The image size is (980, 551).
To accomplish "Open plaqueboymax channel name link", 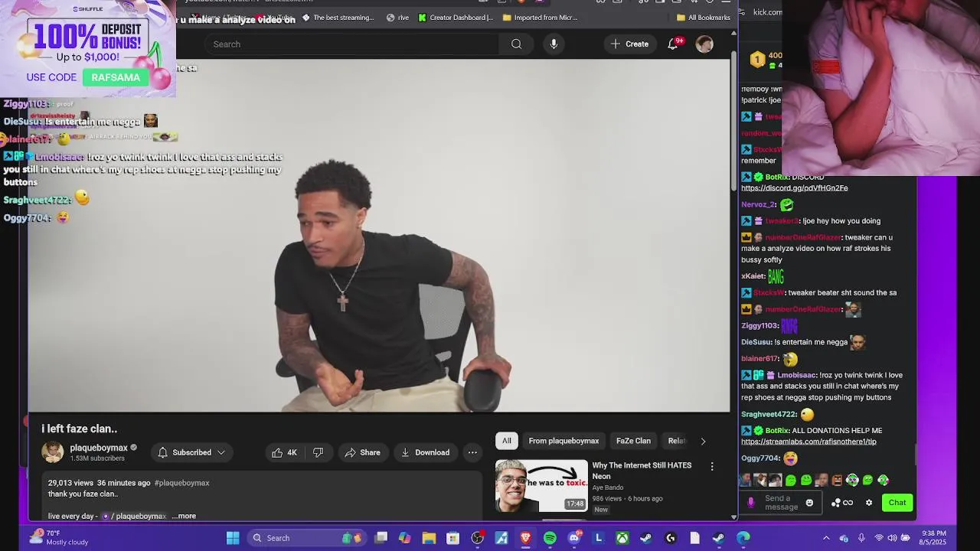I will coord(99,448).
